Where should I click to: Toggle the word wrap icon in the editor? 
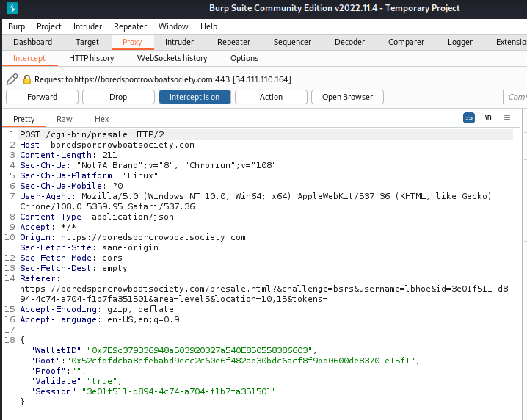(x=469, y=117)
